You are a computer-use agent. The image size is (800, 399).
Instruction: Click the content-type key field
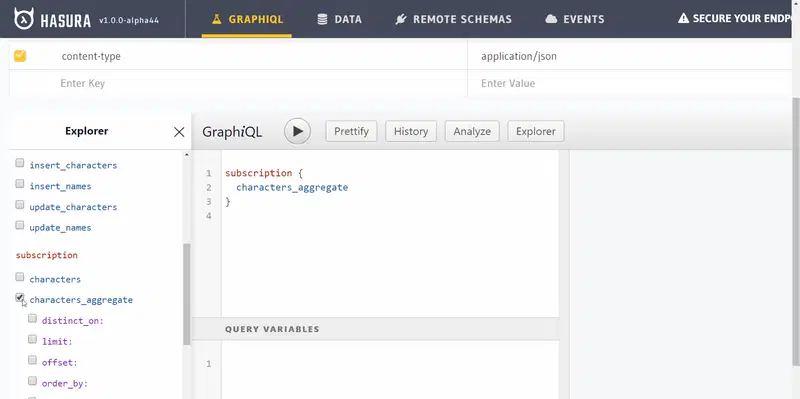pos(249,56)
